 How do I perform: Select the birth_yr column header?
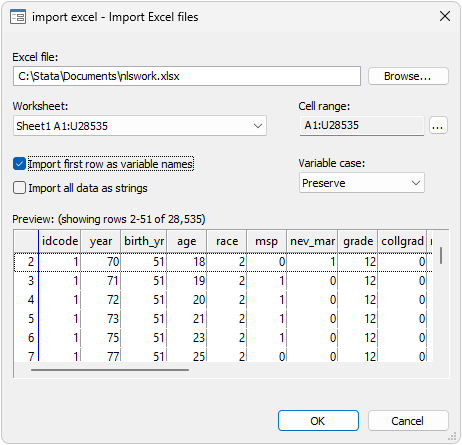click(144, 241)
